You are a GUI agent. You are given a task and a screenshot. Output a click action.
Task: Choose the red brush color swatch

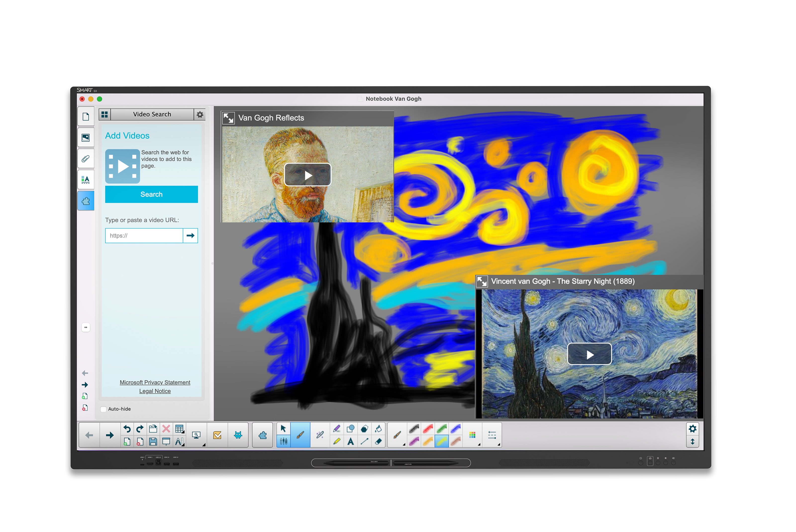tap(428, 429)
